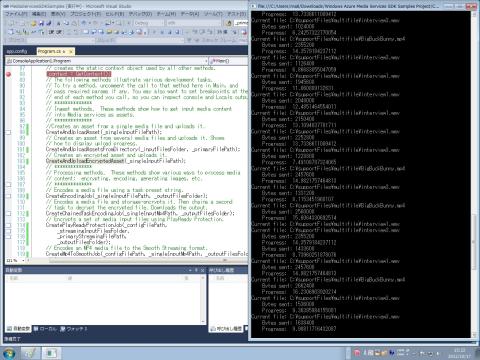
Task: Click the system tray clock
Action: [x=459, y=353]
